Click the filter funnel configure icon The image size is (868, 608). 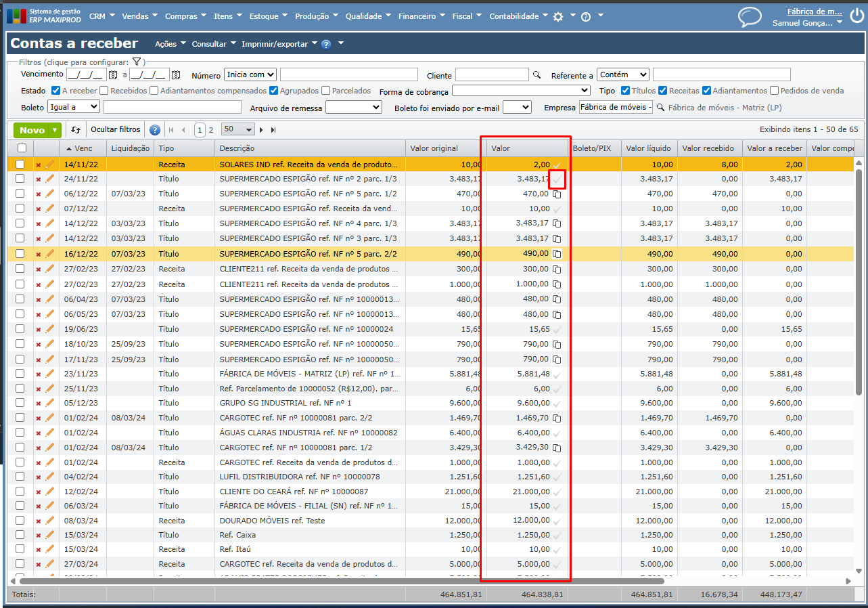(x=136, y=62)
